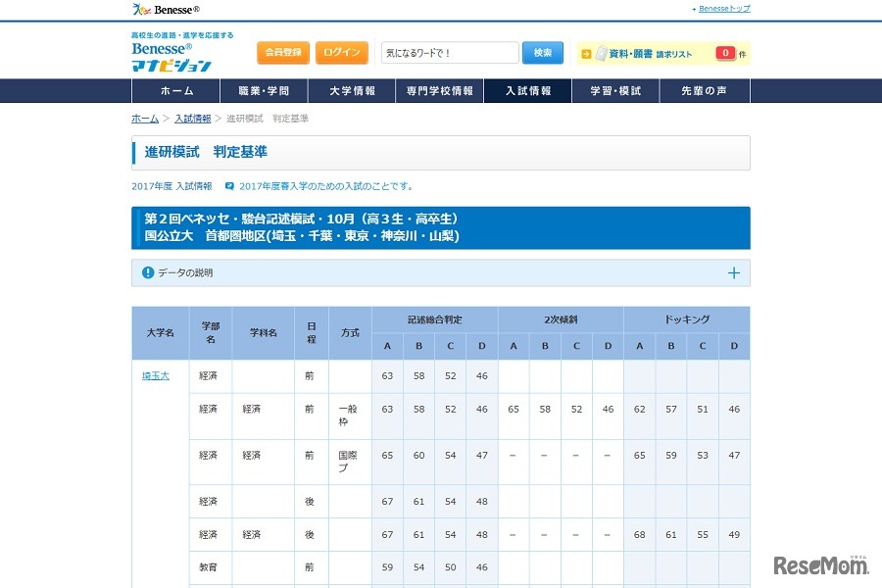Click the ログイン login button
The width and height of the screenshot is (882, 588).
pyautogui.click(x=341, y=52)
